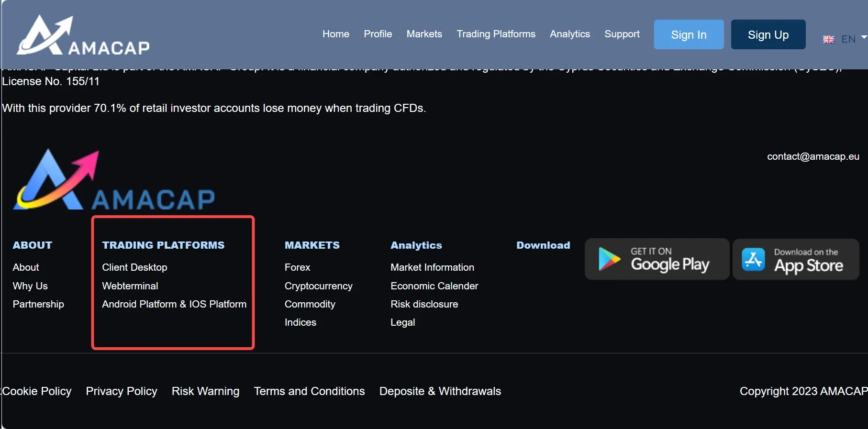
Task: Open the Indices footer link
Action: pos(300,322)
